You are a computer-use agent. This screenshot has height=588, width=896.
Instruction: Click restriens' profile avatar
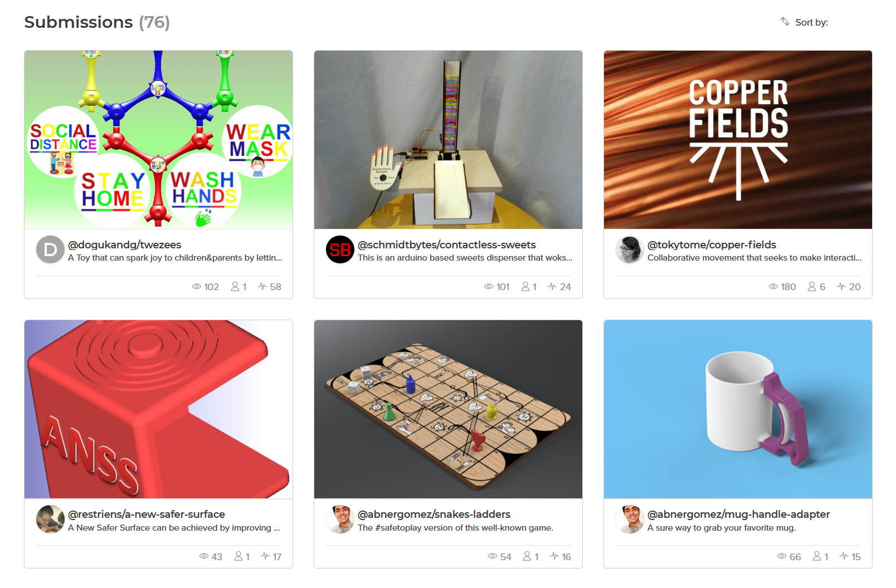(x=50, y=519)
